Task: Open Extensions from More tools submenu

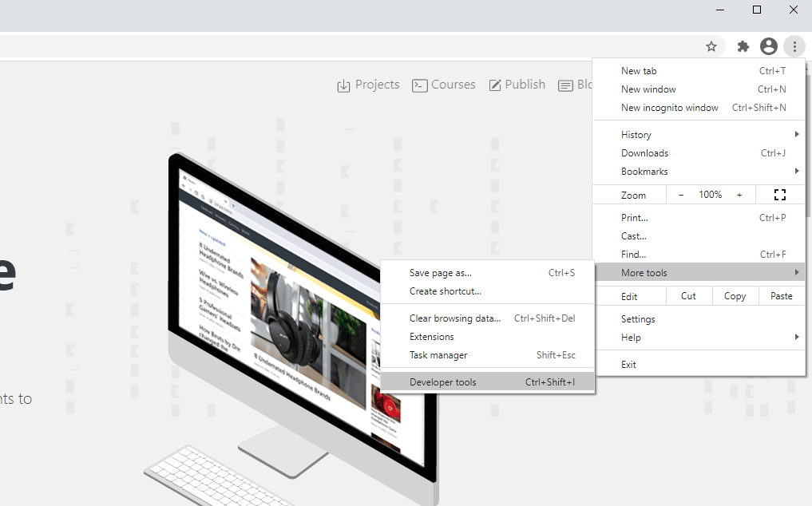Action: tap(487, 337)
